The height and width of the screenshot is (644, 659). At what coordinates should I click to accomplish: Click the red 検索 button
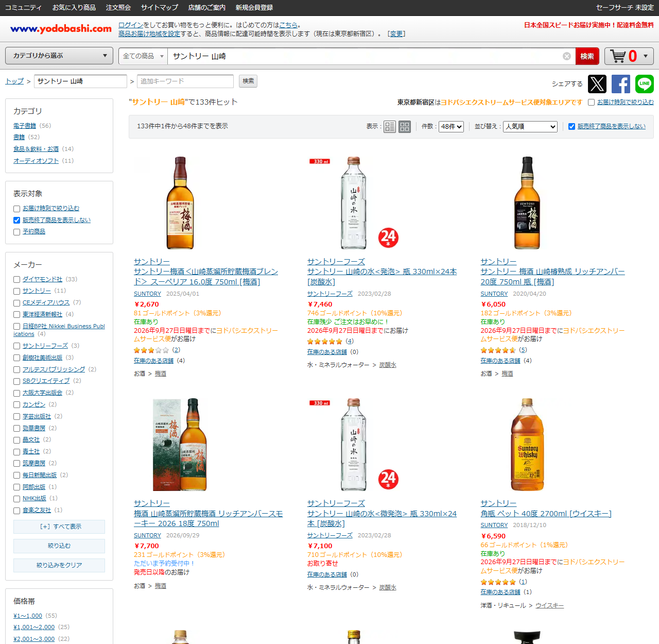[587, 56]
